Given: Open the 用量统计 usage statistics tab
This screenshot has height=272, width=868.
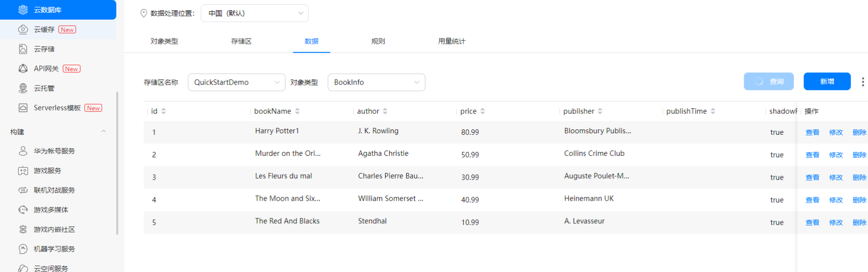Looking at the screenshot, I should tap(451, 41).
